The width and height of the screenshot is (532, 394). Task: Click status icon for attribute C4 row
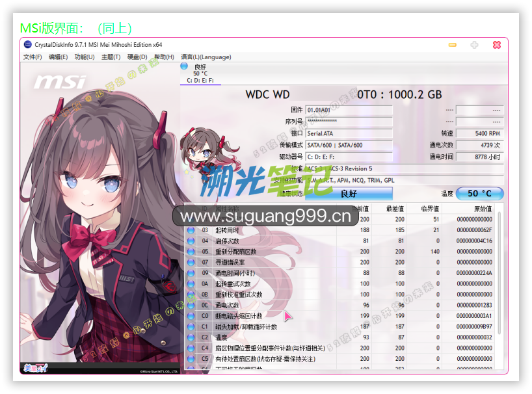[x=191, y=348]
